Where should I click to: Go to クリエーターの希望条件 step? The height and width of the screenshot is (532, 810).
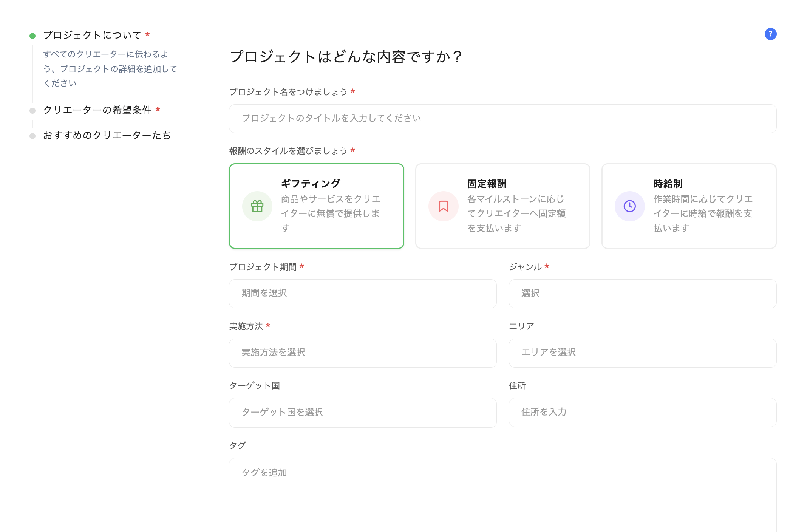tap(97, 110)
